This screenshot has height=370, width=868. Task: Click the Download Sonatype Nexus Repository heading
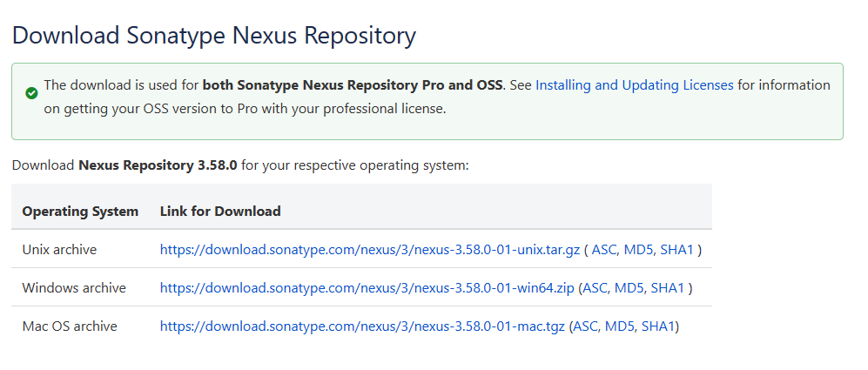click(213, 36)
